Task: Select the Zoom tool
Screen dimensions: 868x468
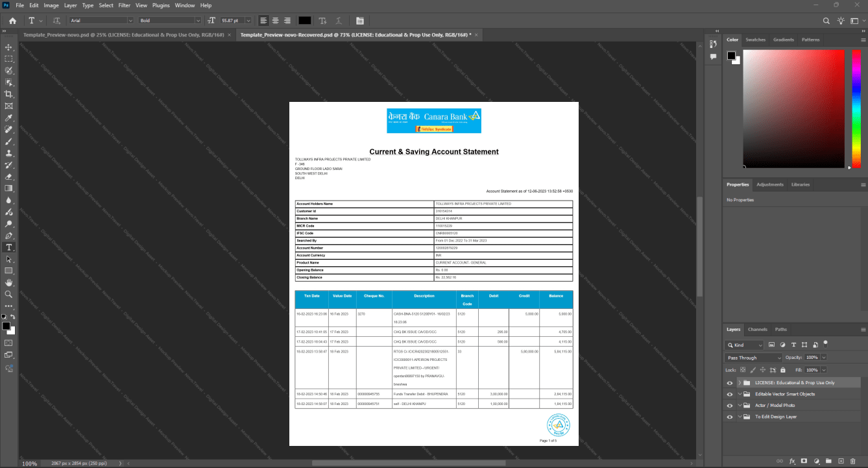Action: 8,294
